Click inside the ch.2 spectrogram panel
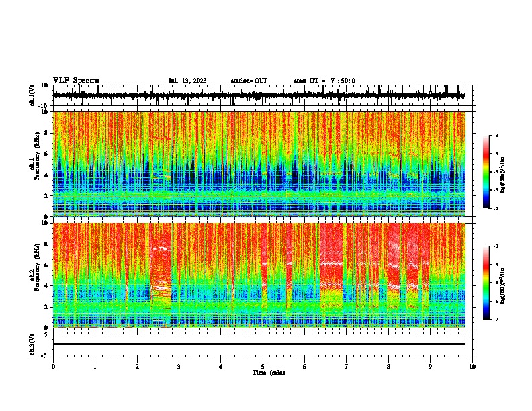Viewport: 532px width, 411px height. pos(259,275)
